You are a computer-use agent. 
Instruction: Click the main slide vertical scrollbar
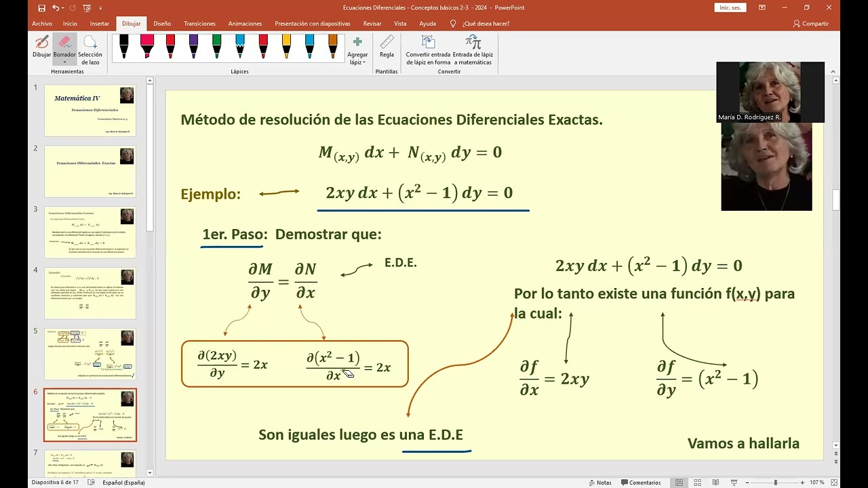tap(836, 201)
